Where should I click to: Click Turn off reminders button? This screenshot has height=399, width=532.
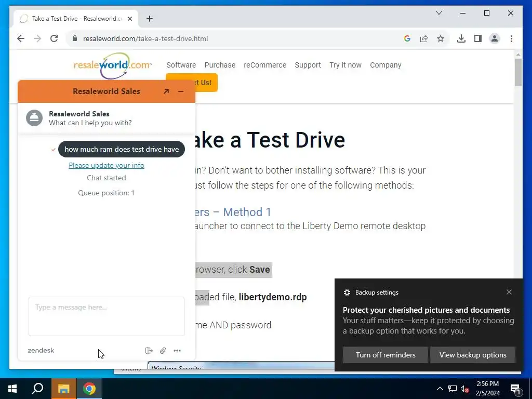385,355
